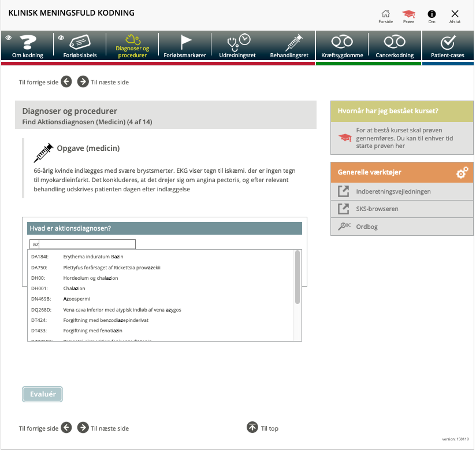Start the exam via 'starte prøven her' text
Viewport: 476px width, 452px height.
pyautogui.click(x=380, y=146)
